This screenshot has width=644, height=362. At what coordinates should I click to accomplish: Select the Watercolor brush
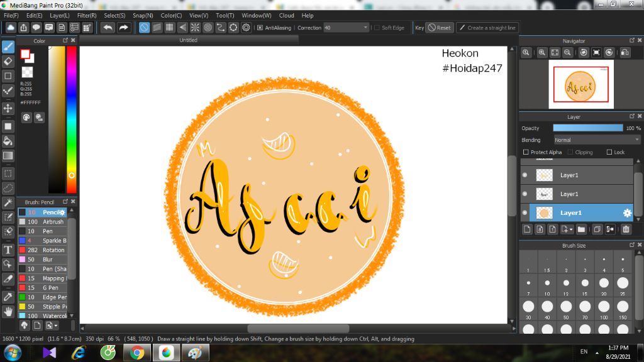(42, 316)
